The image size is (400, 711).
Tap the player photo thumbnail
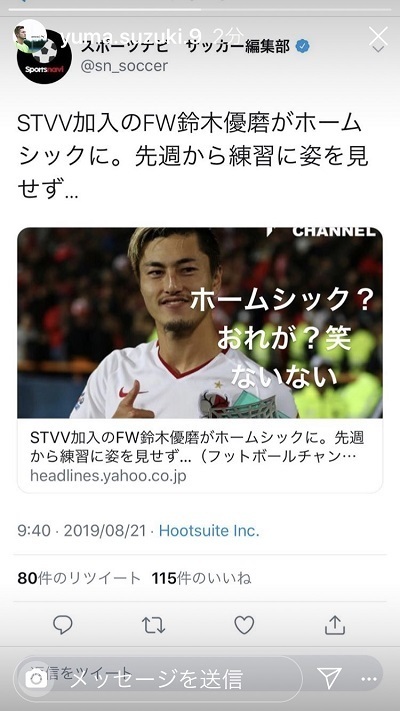click(x=200, y=323)
